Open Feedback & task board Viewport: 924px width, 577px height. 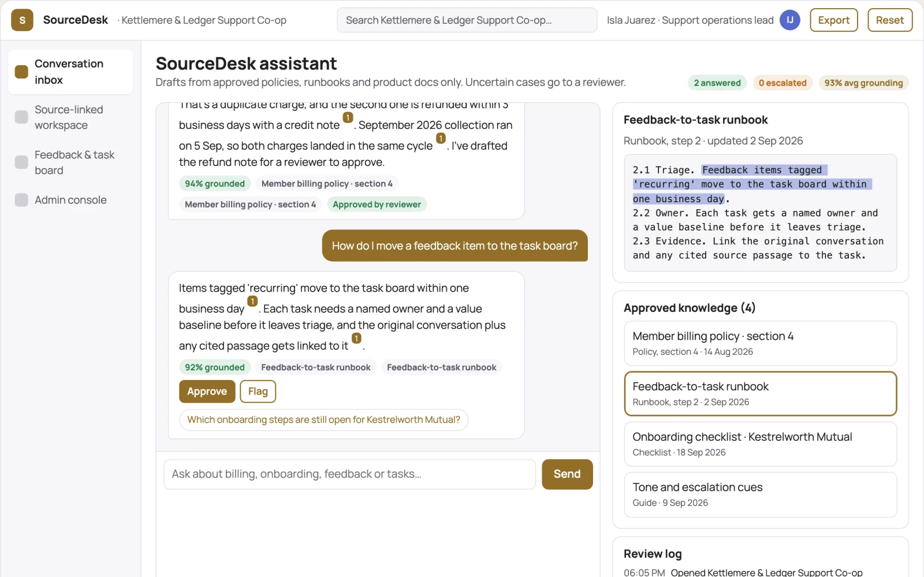click(70, 162)
